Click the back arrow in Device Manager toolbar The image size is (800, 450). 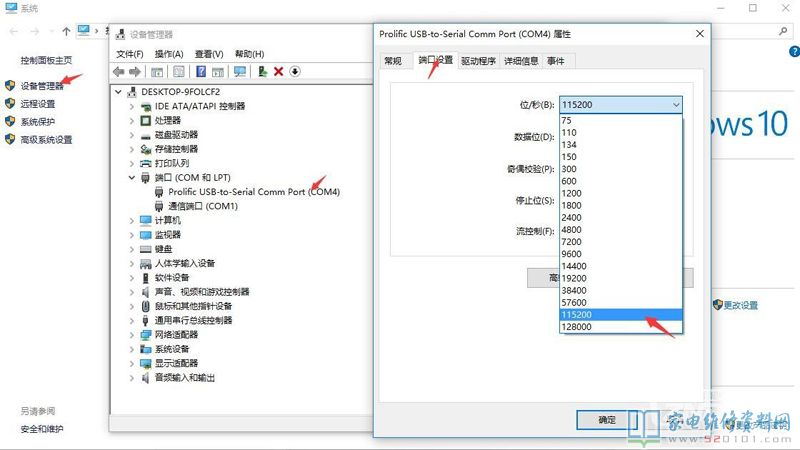tap(119, 72)
